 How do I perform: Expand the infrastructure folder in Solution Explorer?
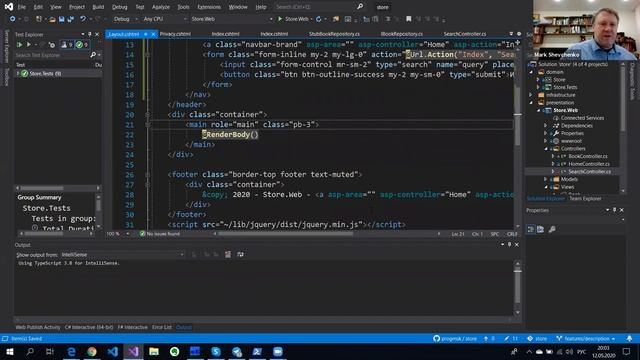(531, 95)
